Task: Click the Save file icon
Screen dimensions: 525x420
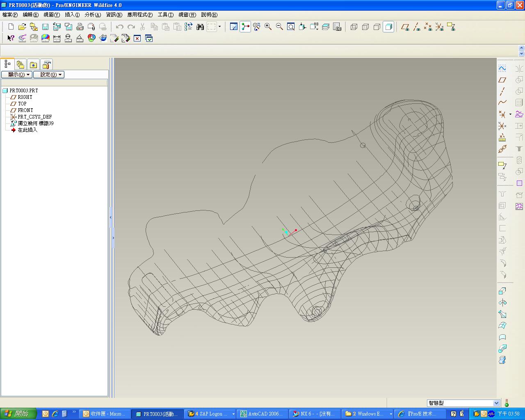Action: [x=46, y=27]
